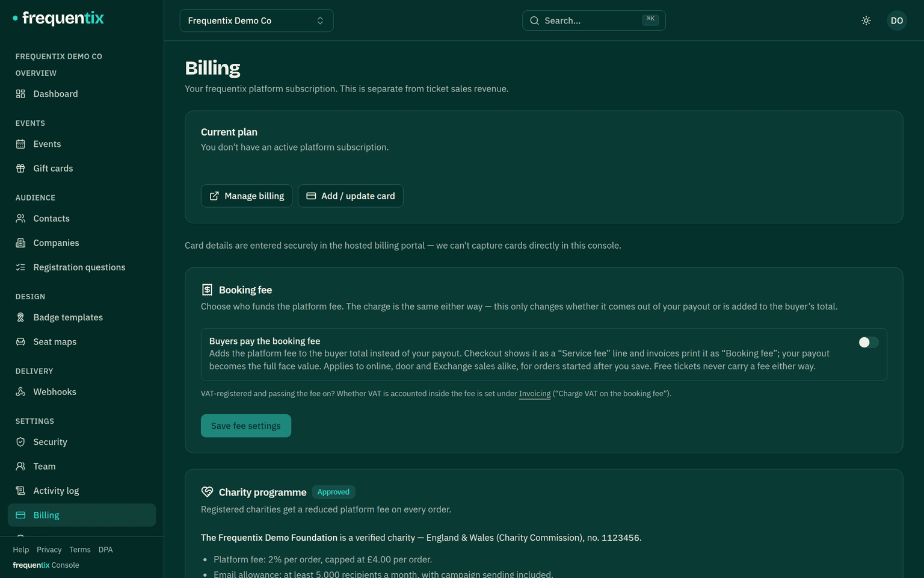Click the frequentix logo

(x=58, y=18)
